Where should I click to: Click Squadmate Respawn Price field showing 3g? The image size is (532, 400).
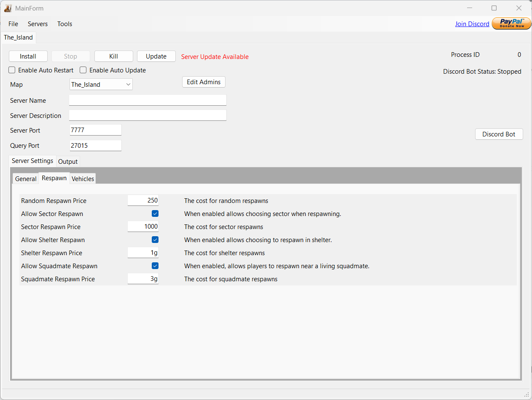[143, 279]
